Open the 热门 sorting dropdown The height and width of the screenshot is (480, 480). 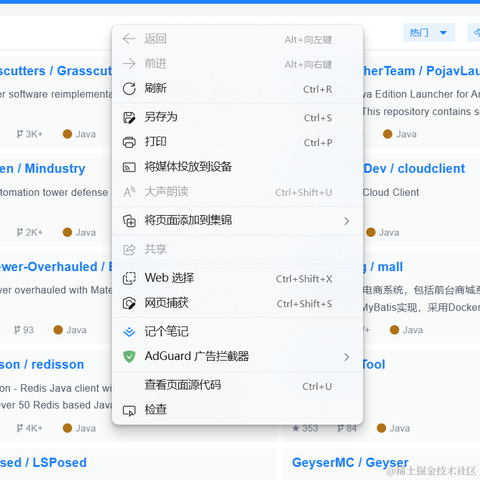(429, 32)
